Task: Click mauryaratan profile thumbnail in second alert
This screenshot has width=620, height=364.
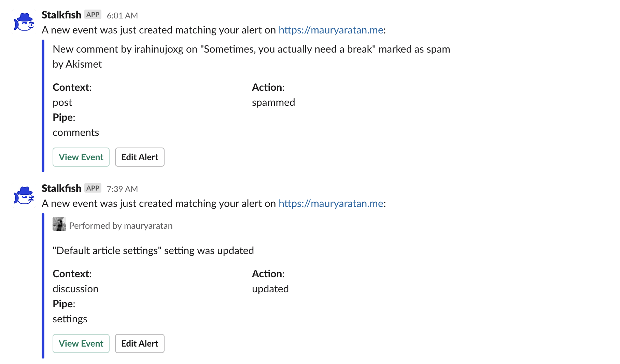Action: (59, 224)
